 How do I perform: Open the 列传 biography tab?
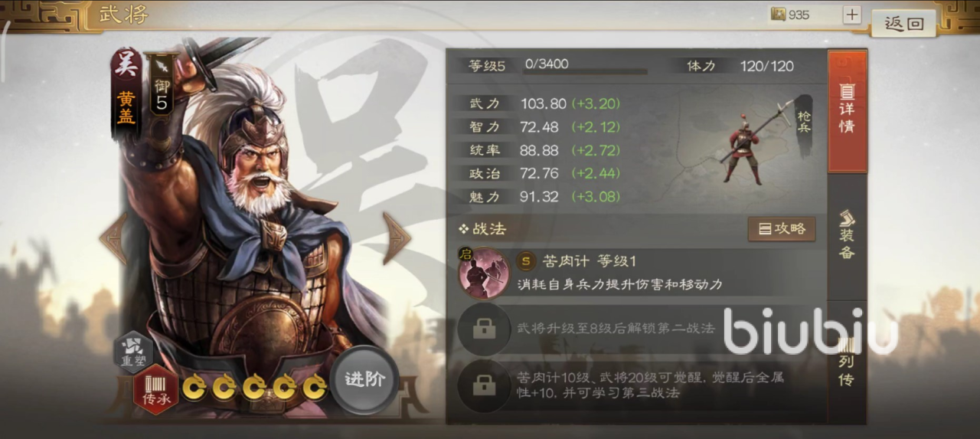847,362
